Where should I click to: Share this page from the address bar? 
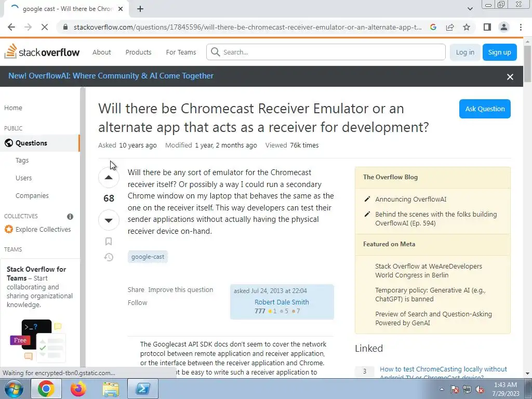[450, 27]
